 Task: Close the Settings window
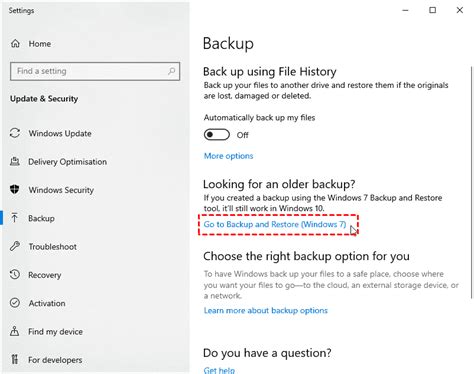460,10
